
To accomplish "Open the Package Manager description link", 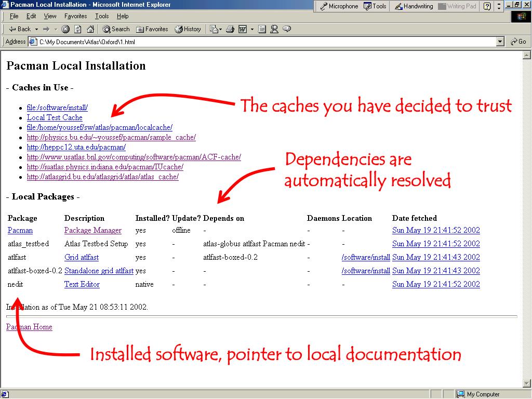I will point(93,230).
